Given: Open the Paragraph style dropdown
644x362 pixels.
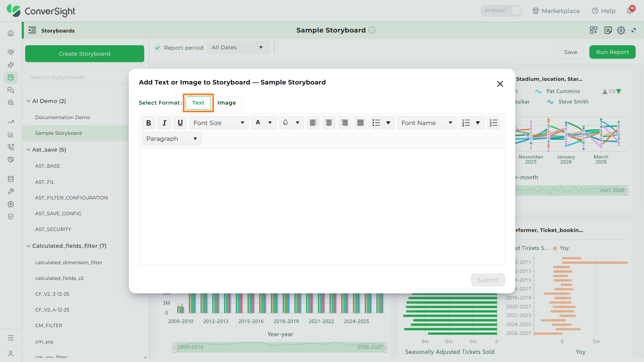Looking at the screenshot, I should [172, 139].
